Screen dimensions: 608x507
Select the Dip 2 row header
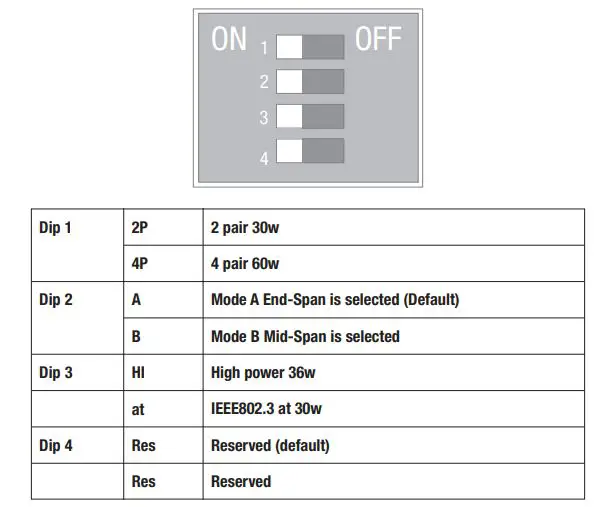pyautogui.click(x=56, y=299)
